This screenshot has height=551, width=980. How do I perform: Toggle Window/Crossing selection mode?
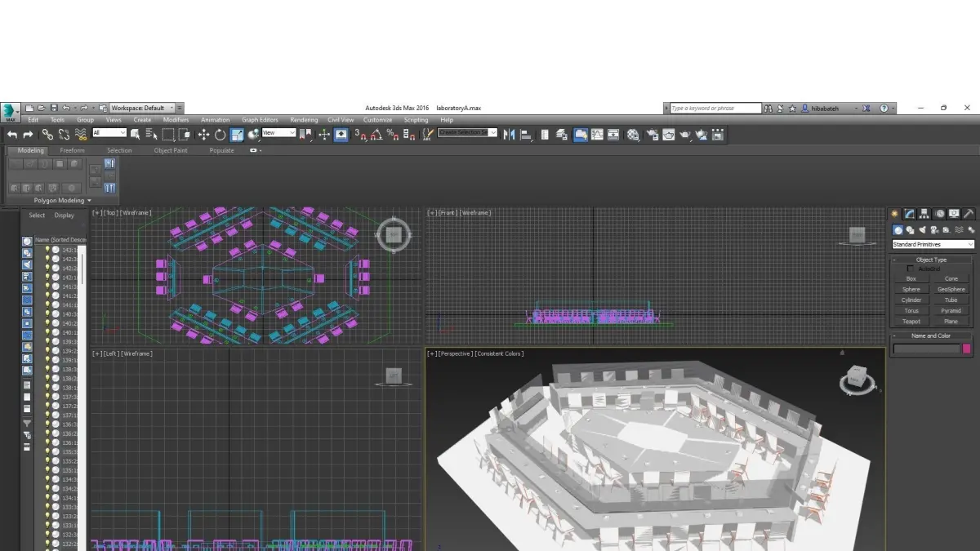(185, 135)
